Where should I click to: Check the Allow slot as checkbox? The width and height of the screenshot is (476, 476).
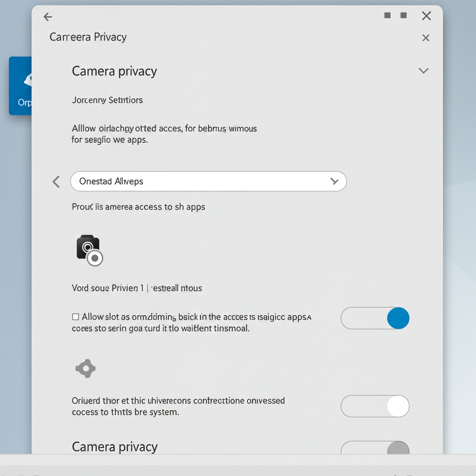coord(76,317)
